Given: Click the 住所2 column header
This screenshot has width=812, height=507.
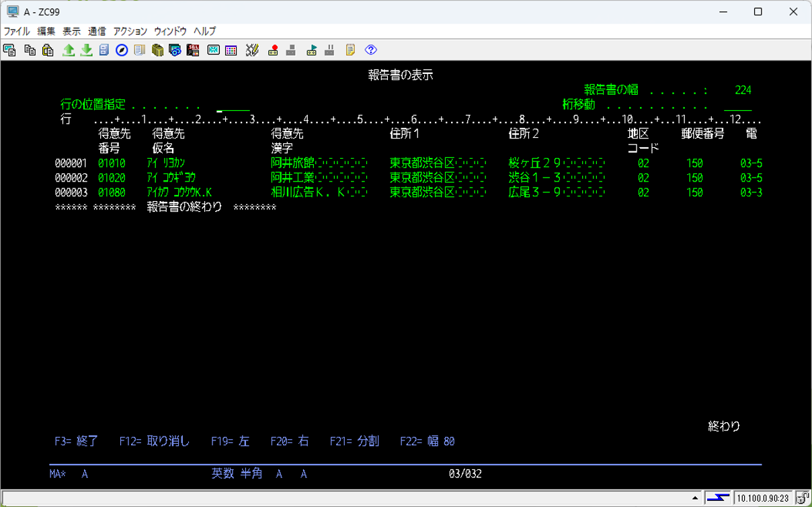Looking at the screenshot, I should click(524, 134).
